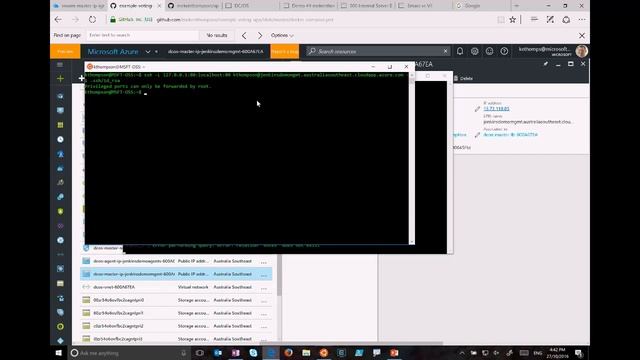This screenshot has height=360, width=640.
Task: Open context menu for dcos-master-ip row
Action: coord(264,275)
